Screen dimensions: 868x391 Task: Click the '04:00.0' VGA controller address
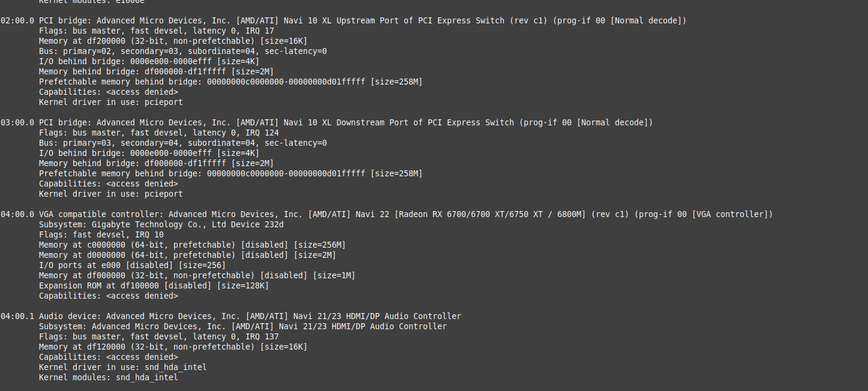click(17, 214)
